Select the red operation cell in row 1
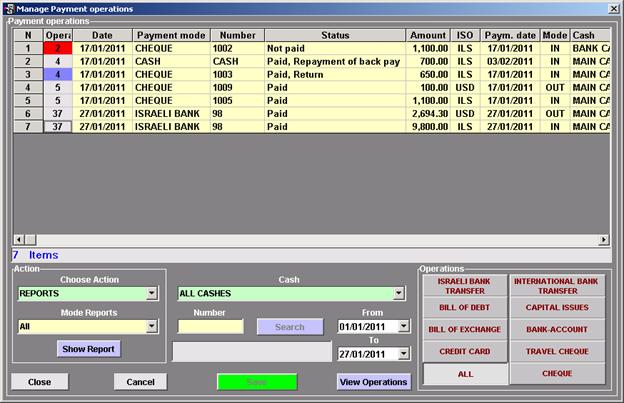The height and width of the screenshot is (403, 624). click(x=58, y=48)
